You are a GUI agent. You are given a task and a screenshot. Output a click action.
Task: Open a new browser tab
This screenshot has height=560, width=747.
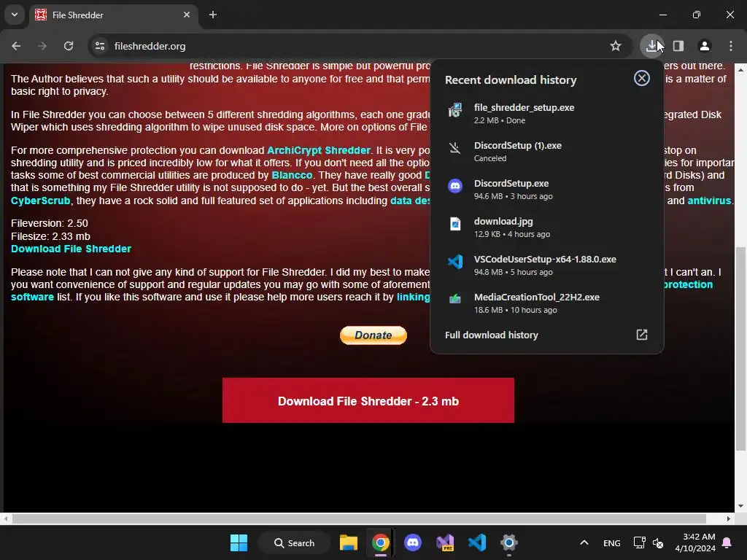coord(213,15)
